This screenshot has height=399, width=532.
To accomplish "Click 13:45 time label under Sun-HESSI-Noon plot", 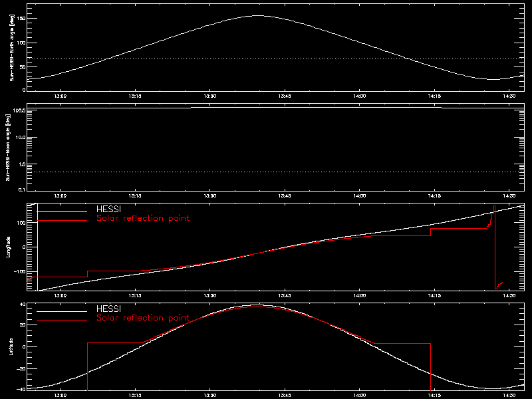I will 285,196.
